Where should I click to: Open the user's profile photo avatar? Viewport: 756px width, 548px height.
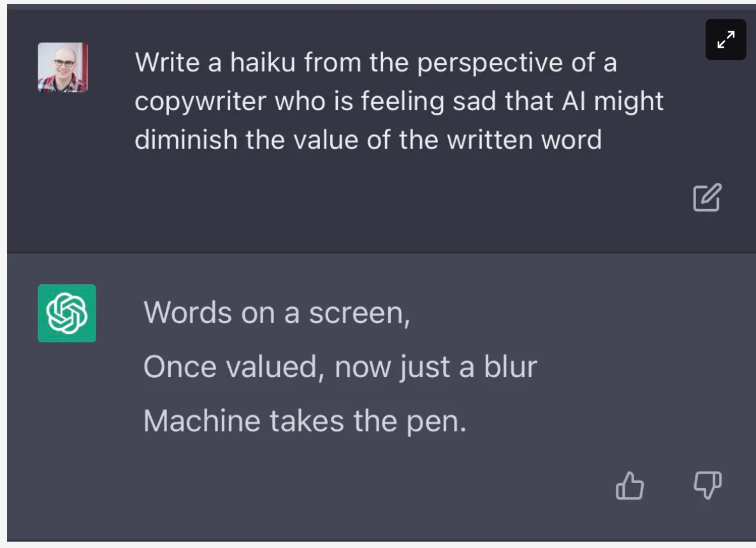(63, 67)
